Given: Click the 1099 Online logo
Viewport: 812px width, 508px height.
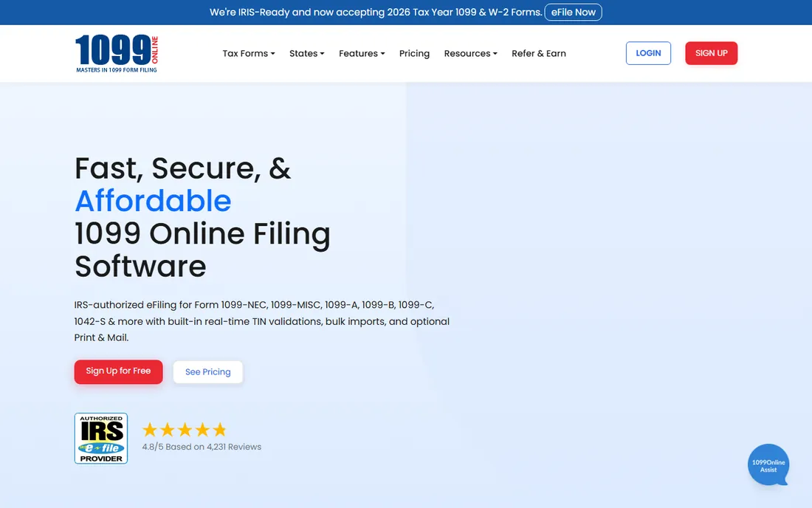Looking at the screenshot, I should pos(117,53).
